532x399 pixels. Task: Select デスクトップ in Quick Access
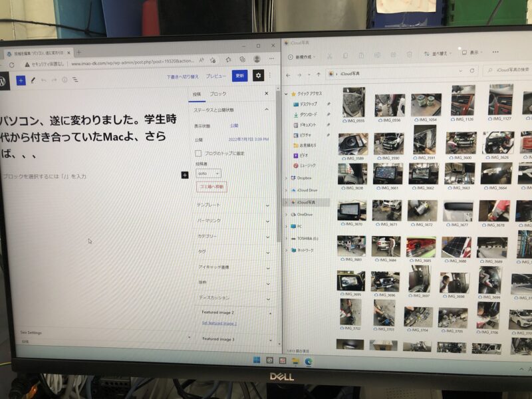(x=308, y=104)
